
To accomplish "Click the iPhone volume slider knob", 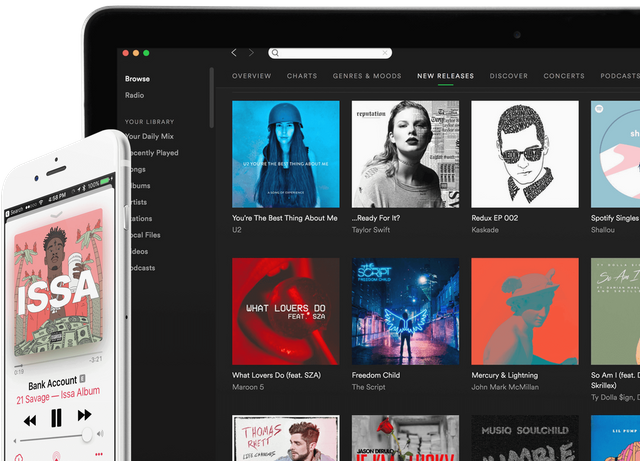I will click(87, 434).
